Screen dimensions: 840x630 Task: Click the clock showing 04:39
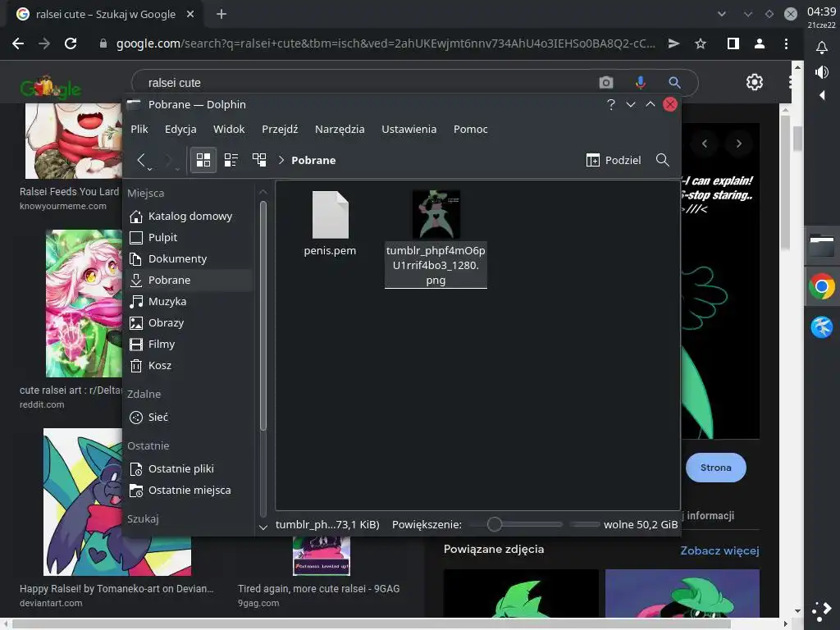click(x=821, y=11)
